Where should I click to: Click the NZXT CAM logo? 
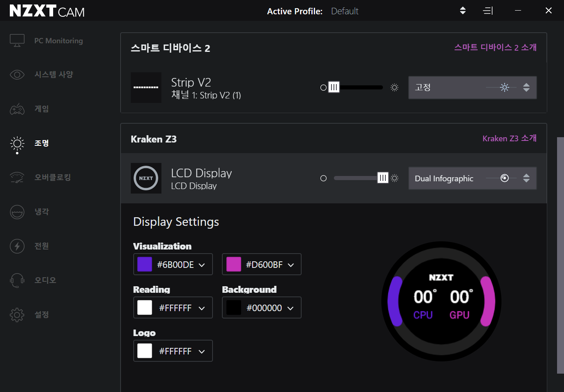point(47,11)
